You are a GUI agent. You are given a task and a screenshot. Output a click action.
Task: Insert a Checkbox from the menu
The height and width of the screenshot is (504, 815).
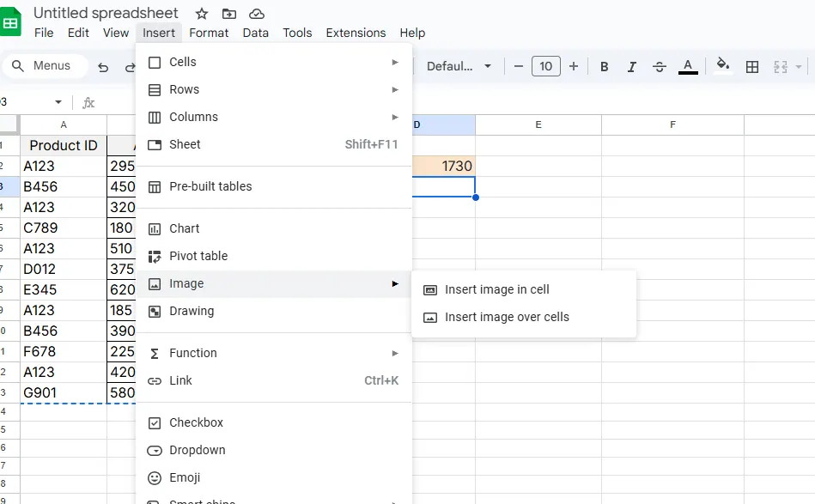[196, 422]
